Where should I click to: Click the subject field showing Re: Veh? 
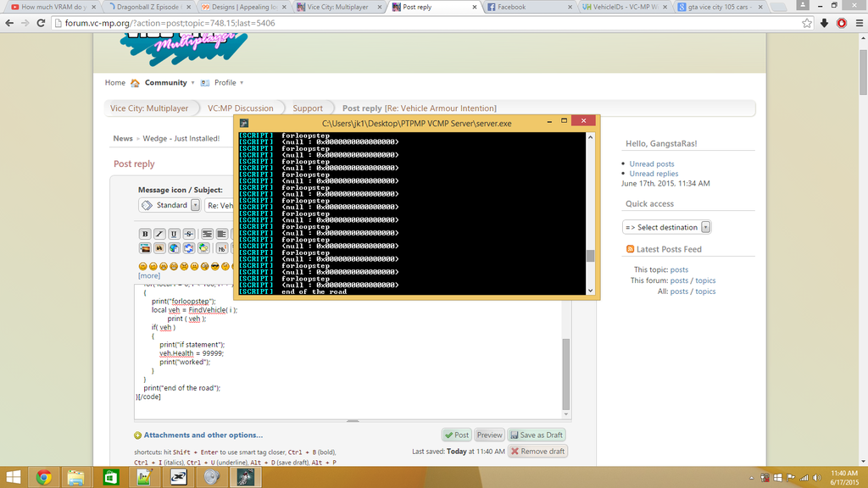pyautogui.click(x=220, y=205)
